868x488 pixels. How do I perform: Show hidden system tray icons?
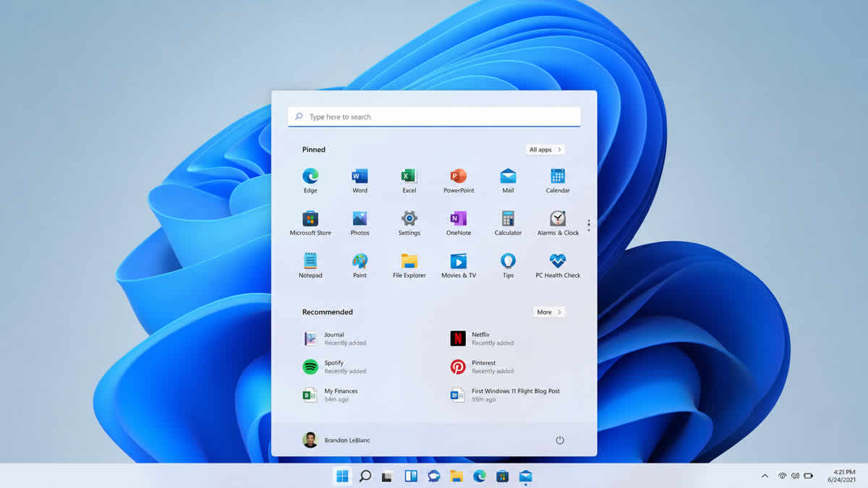765,476
